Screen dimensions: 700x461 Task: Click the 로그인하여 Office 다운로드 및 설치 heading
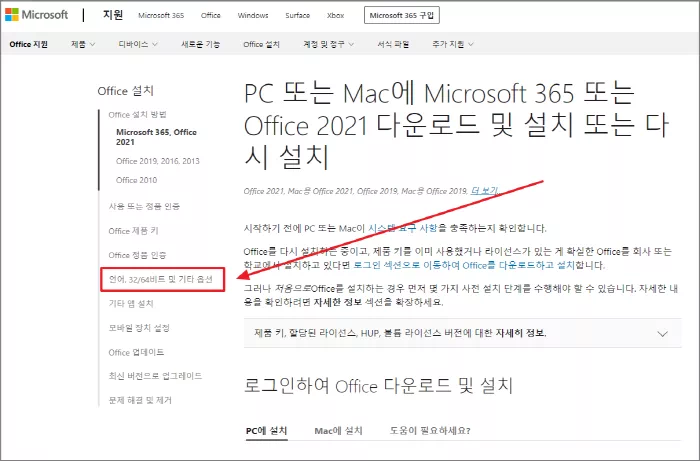(379, 386)
